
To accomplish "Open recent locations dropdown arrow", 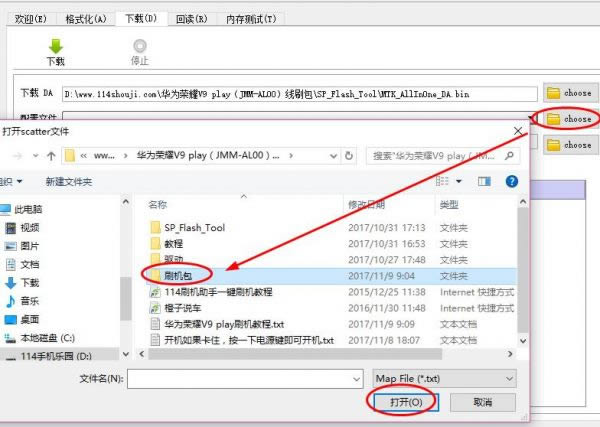I will pyautogui.click(x=36, y=156).
